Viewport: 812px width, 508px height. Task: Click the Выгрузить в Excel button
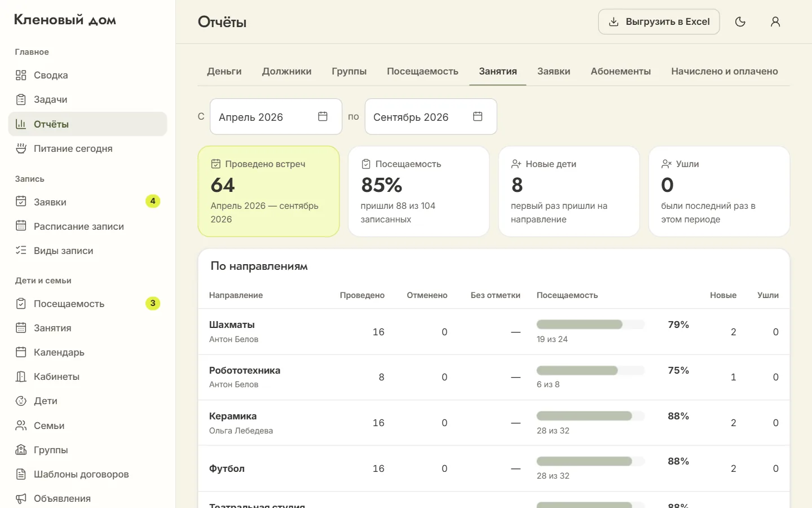659,22
